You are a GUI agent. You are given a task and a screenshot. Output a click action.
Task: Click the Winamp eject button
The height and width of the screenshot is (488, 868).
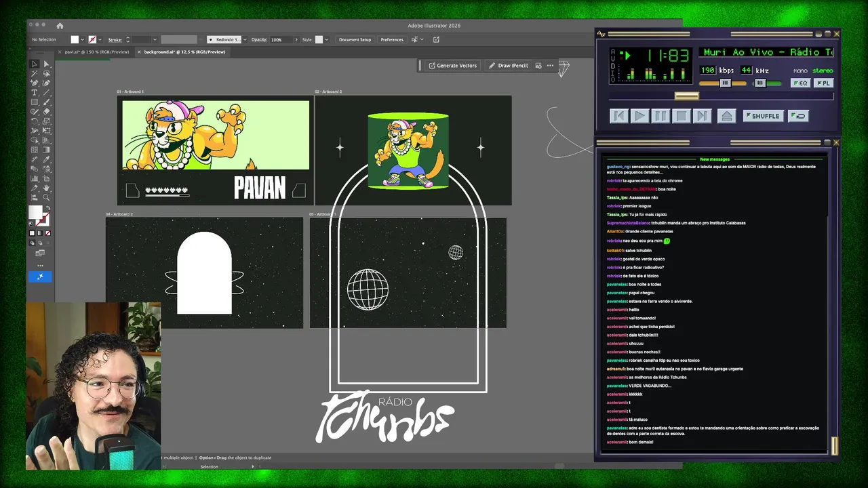727,116
